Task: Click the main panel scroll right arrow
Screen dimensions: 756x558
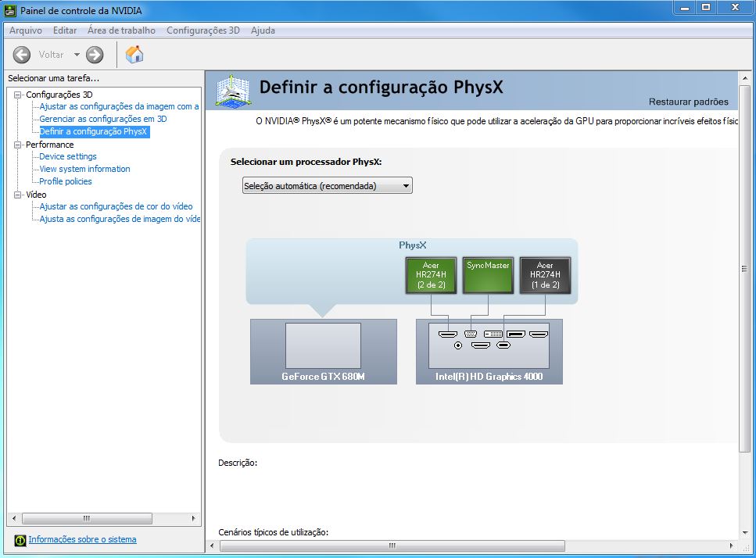Action: coord(732,546)
